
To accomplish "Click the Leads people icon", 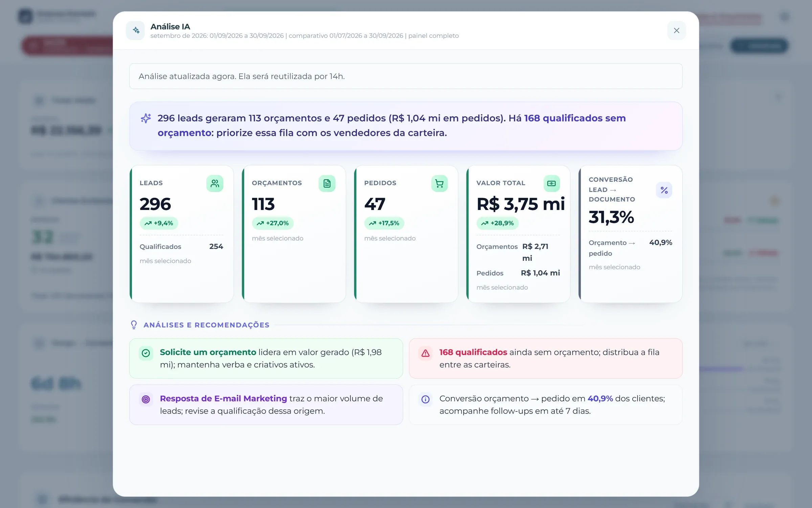I will click(215, 184).
